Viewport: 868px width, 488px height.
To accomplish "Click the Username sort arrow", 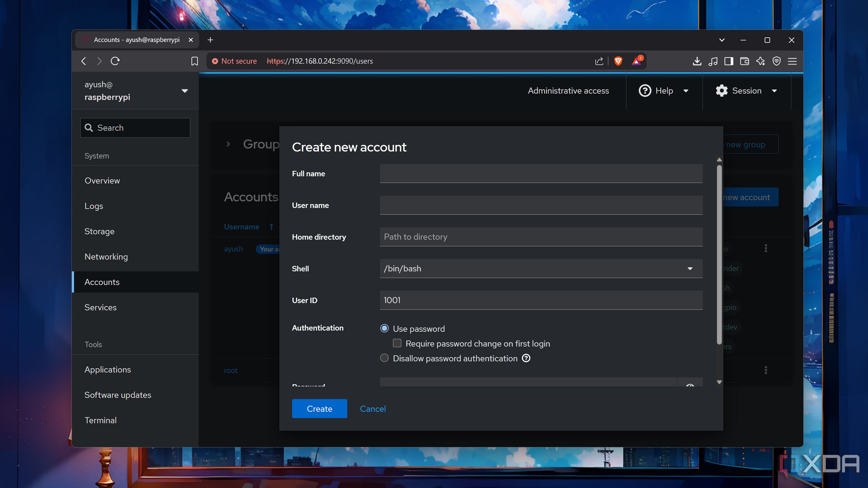I will click(x=271, y=227).
